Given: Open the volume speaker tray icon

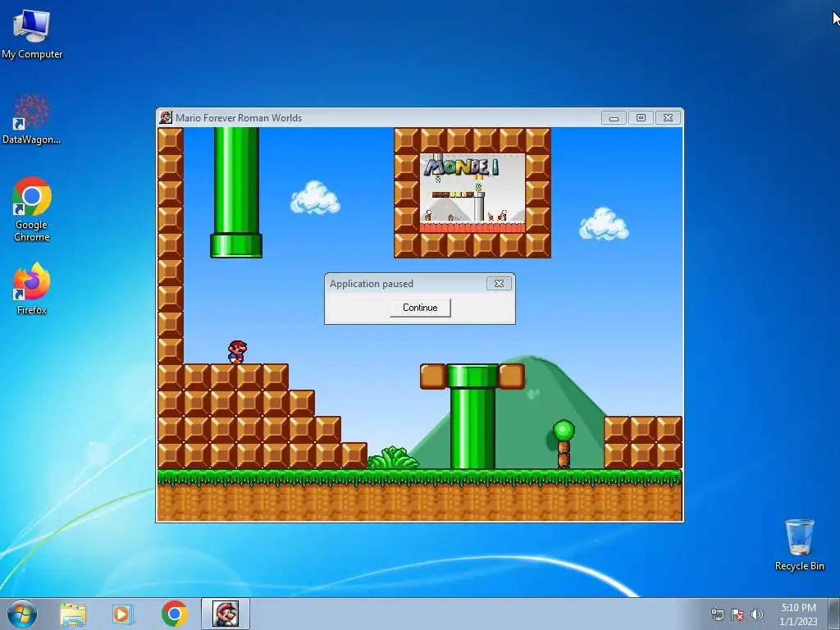Looking at the screenshot, I should coord(756,614).
